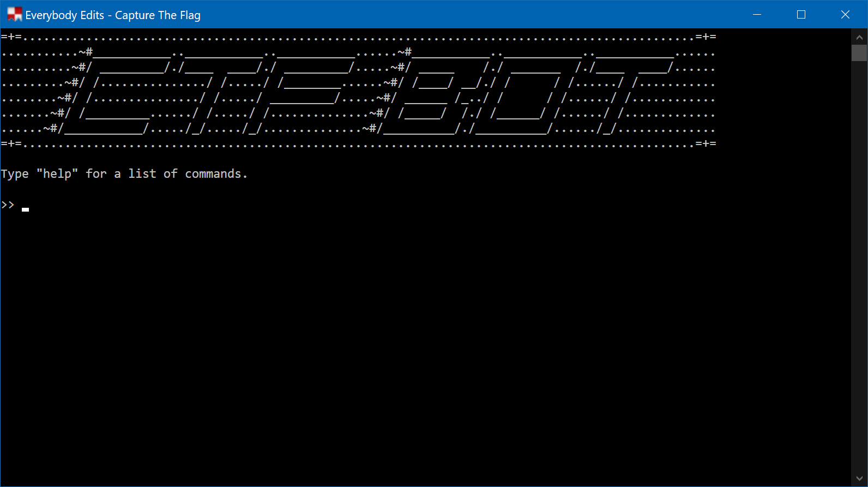Click the command prompt input line

click(425, 206)
